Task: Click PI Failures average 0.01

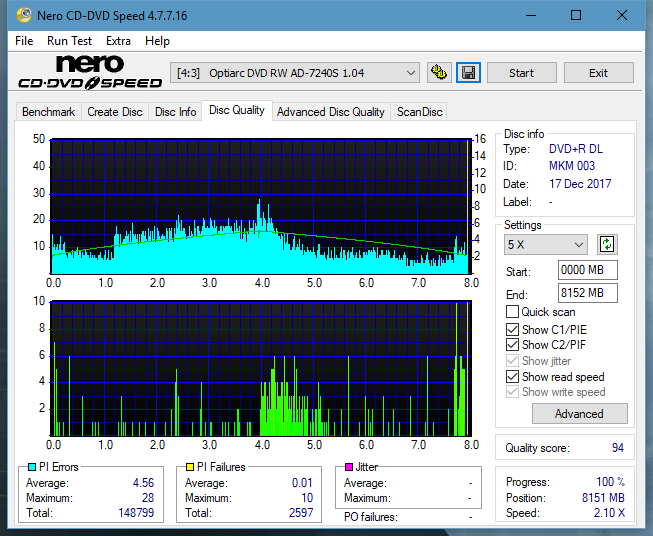Action: point(302,483)
